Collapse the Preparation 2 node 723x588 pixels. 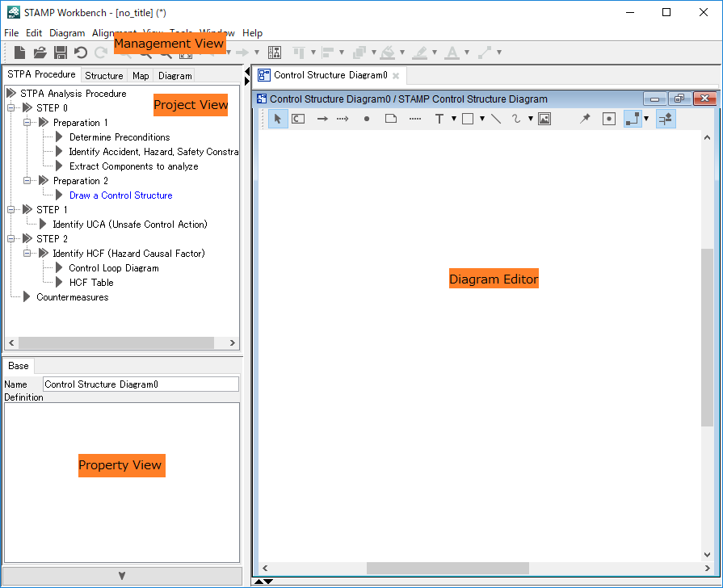(x=27, y=181)
